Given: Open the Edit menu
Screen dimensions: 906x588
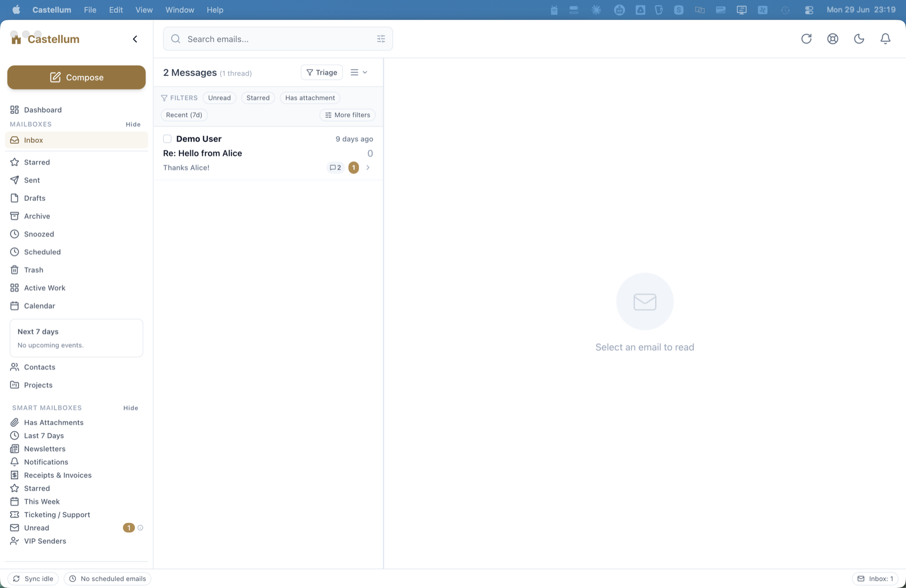Looking at the screenshot, I should click(x=116, y=10).
